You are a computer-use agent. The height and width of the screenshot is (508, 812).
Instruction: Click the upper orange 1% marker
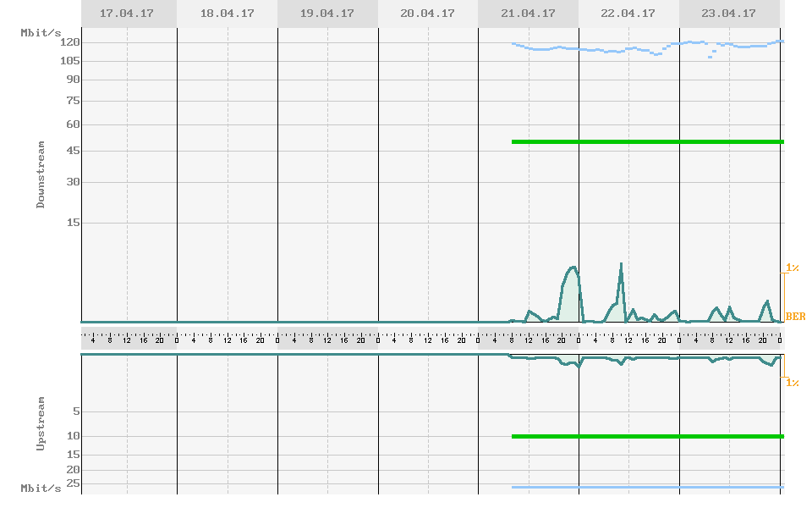pos(793,268)
